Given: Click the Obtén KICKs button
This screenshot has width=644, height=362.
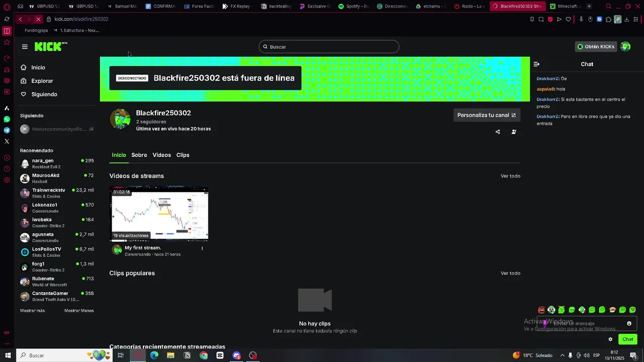Looking at the screenshot, I should tap(596, 47).
